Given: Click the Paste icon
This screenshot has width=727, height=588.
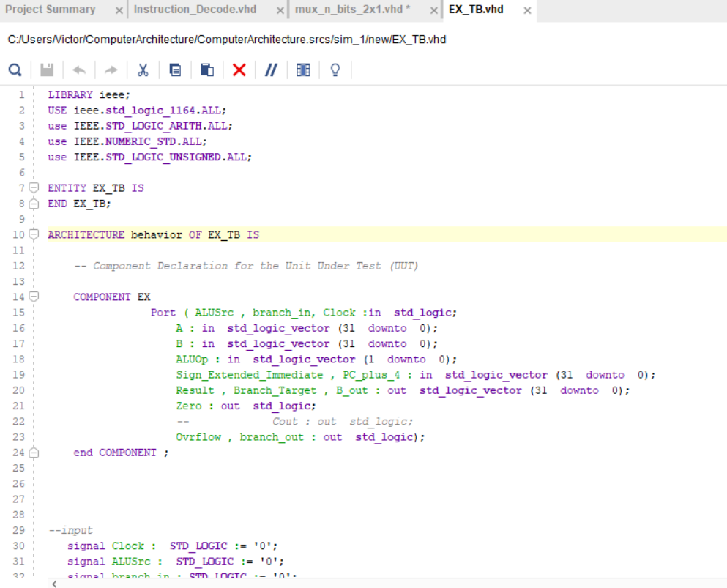Looking at the screenshot, I should click(206, 70).
